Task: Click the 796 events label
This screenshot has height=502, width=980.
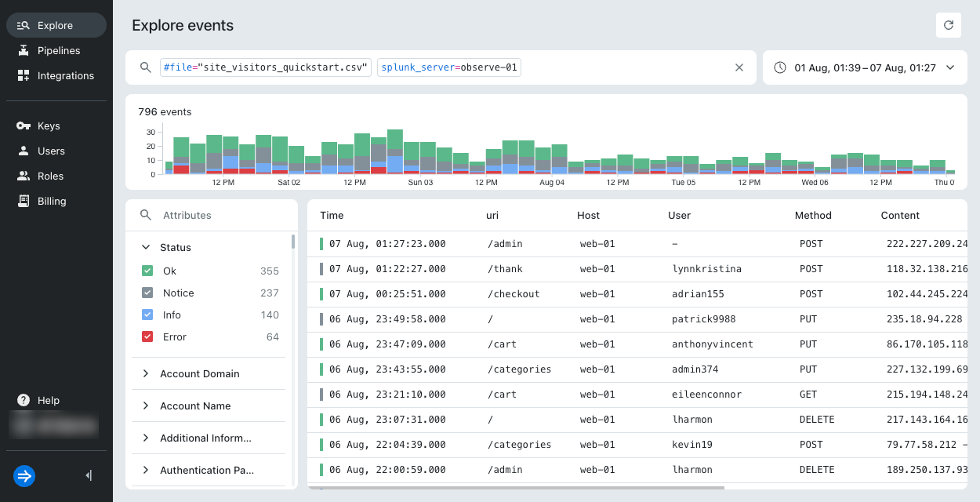Action: 165,112
